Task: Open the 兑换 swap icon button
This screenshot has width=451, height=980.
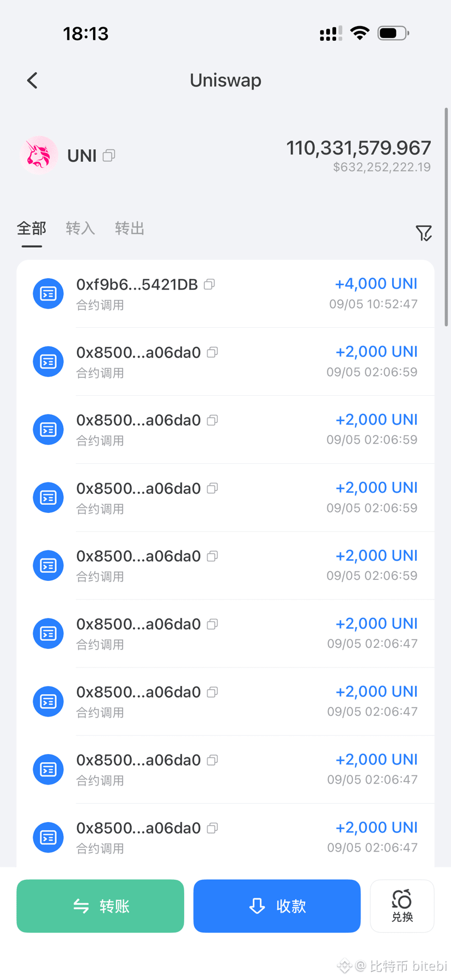Action: (402, 906)
